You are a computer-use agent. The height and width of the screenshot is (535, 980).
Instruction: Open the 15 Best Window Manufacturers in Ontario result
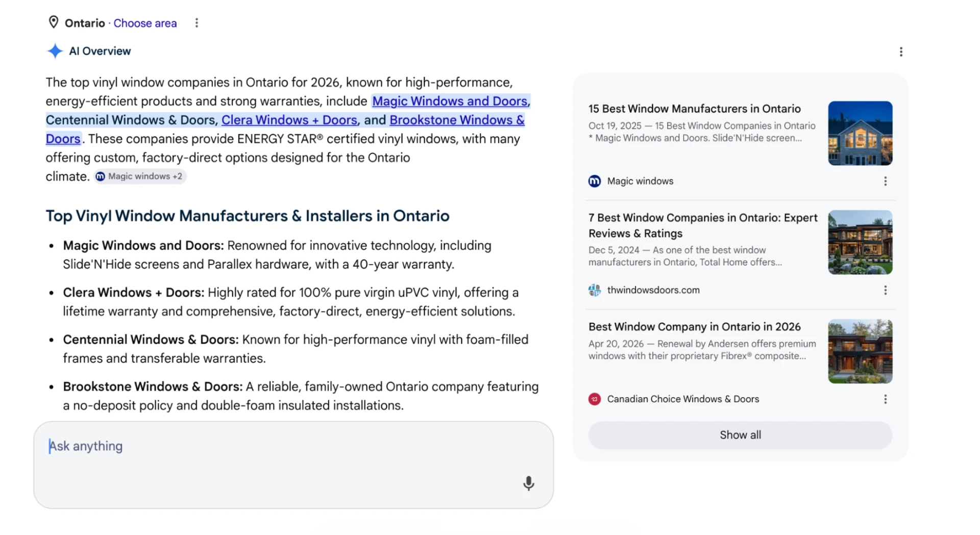click(694, 109)
